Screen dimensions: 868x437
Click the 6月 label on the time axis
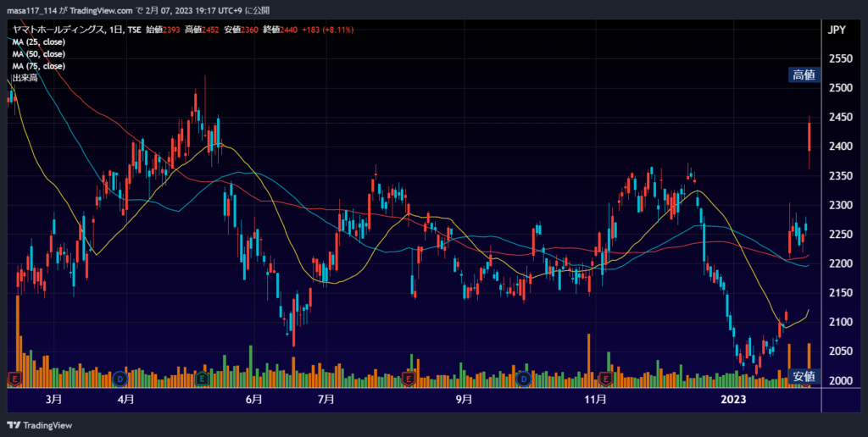point(254,400)
